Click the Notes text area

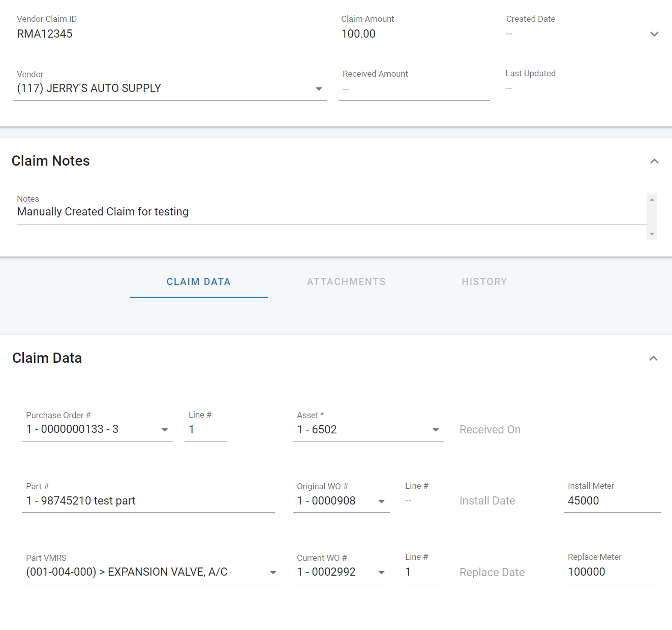pyautogui.click(x=330, y=212)
